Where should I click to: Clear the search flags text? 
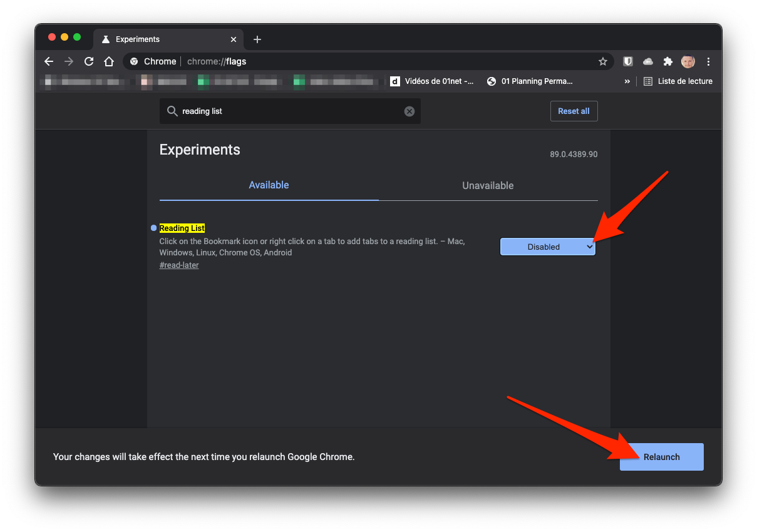[x=409, y=111]
